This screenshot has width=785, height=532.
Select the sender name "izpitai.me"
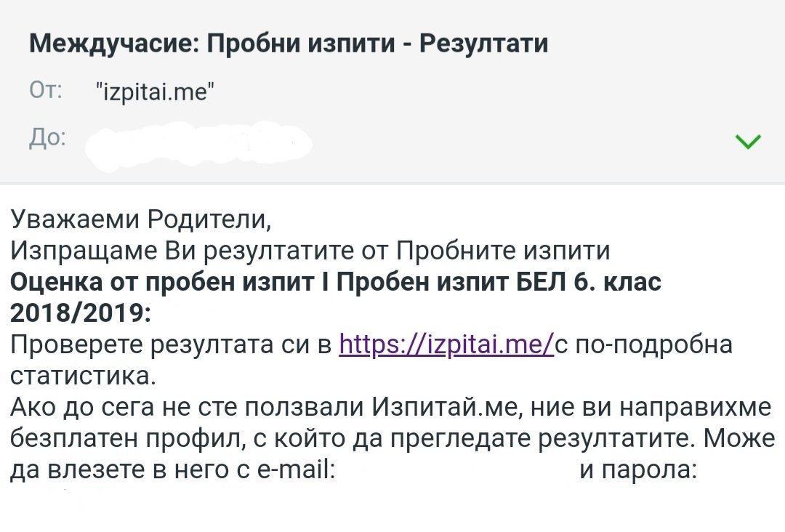[x=155, y=92]
